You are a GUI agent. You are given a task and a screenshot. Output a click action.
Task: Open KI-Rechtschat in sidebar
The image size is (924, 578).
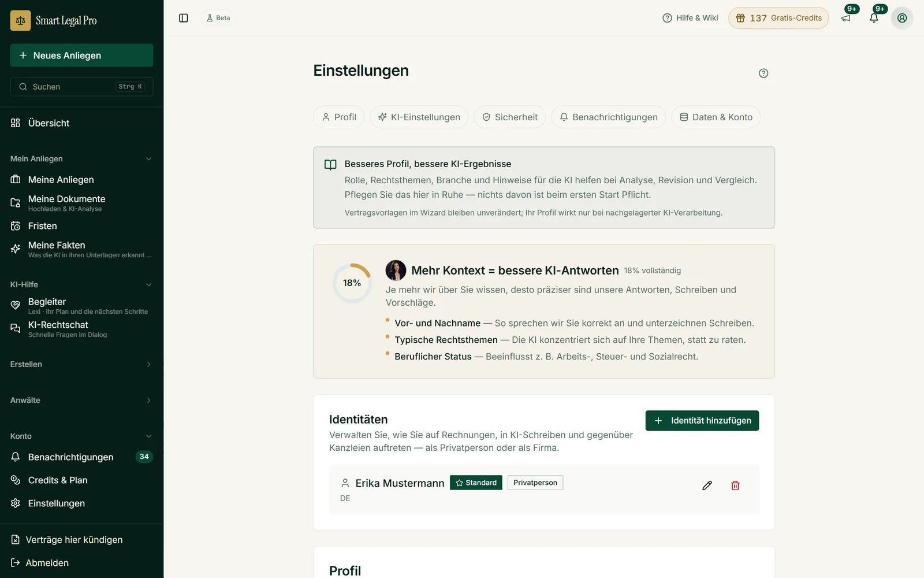[x=81, y=329]
